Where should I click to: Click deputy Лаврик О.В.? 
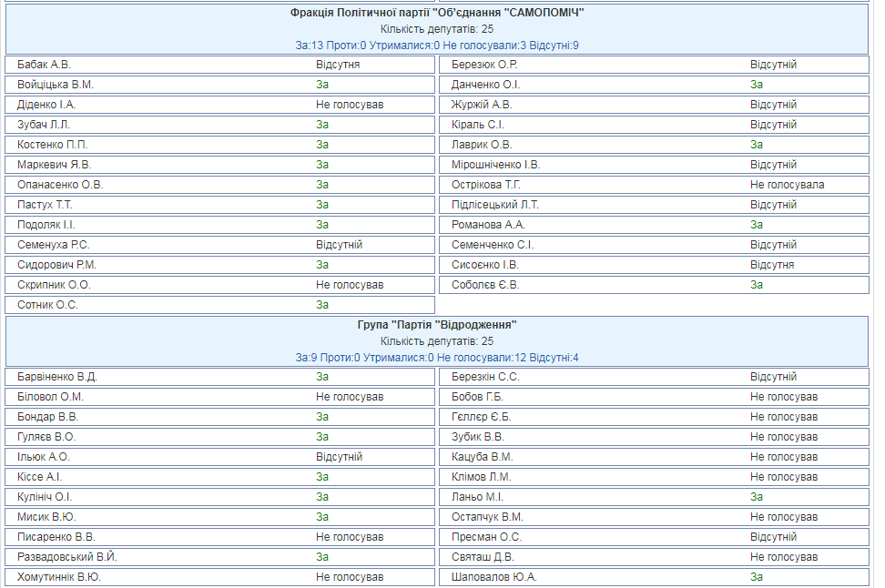point(482,145)
